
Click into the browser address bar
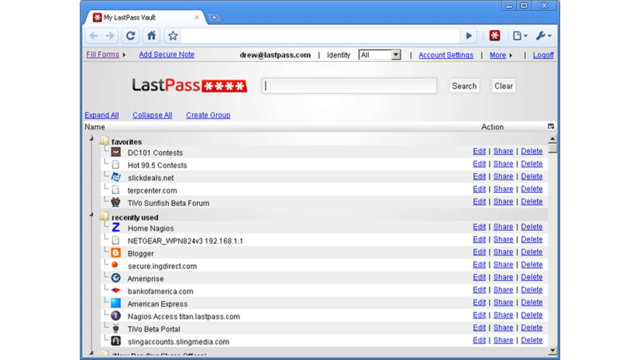tap(320, 36)
